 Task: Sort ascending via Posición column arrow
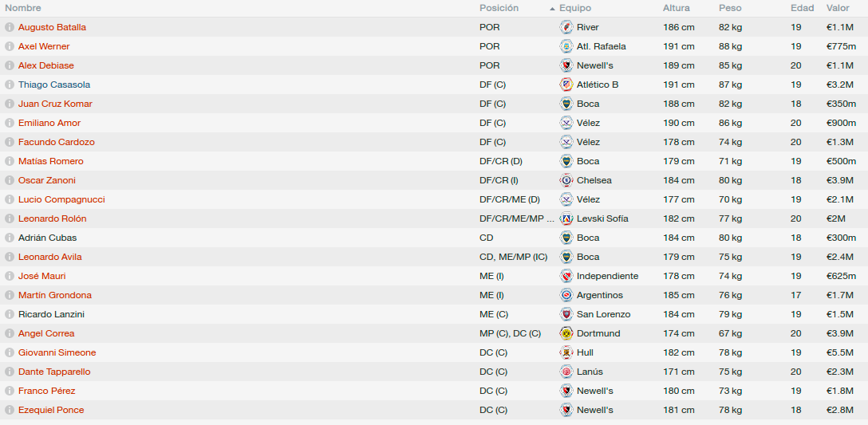pyautogui.click(x=552, y=9)
